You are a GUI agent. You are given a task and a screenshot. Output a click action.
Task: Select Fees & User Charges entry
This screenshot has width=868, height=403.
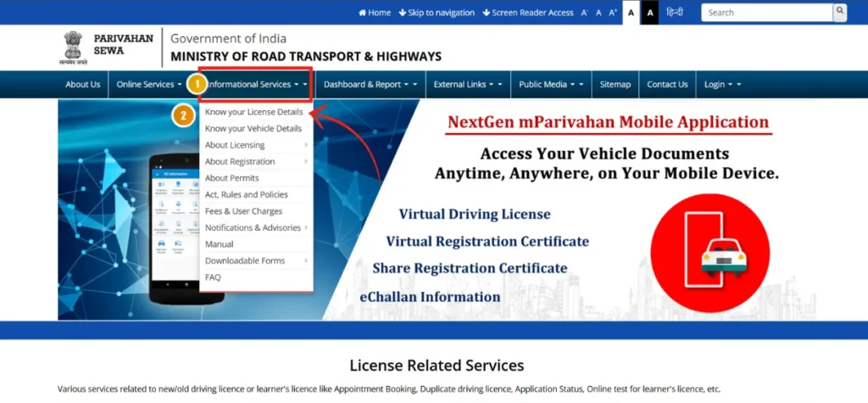point(243,211)
